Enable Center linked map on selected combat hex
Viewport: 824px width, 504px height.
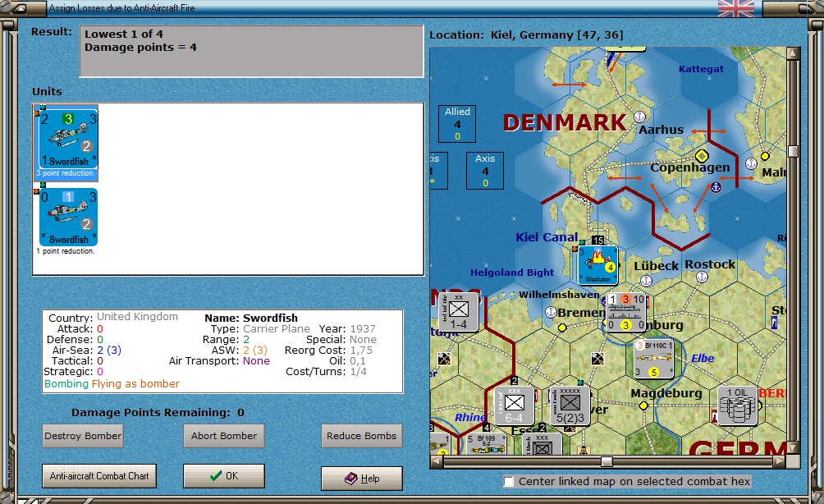coord(508,481)
